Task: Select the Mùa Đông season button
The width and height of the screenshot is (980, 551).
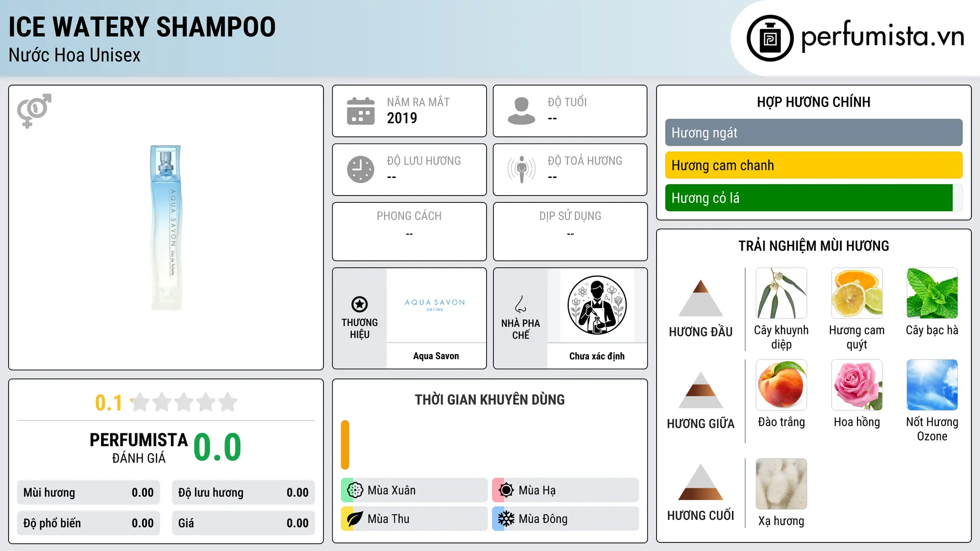Action: [565, 519]
